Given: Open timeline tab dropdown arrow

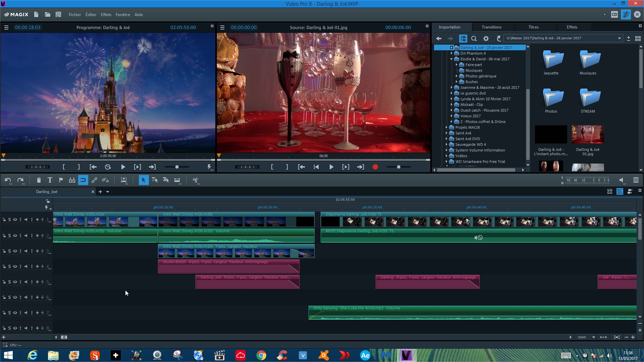Looking at the screenshot, I should (x=108, y=192).
